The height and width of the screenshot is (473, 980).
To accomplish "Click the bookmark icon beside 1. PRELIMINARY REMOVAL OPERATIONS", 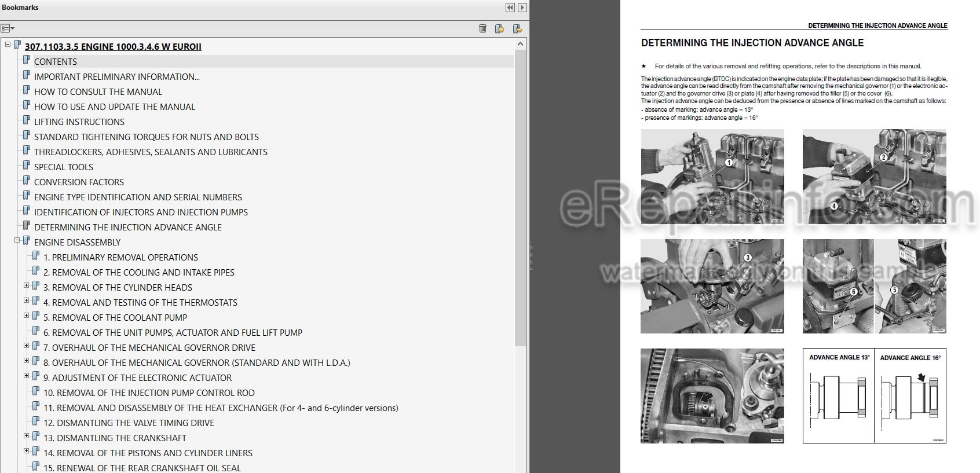I will (x=35, y=256).
